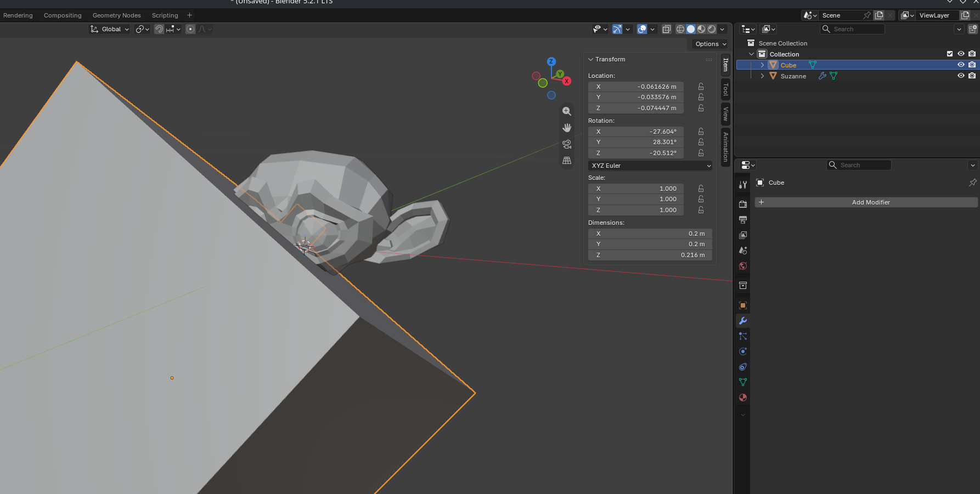Click the pan view hand icon
Image resolution: width=980 pixels, height=494 pixels.
(x=567, y=128)
